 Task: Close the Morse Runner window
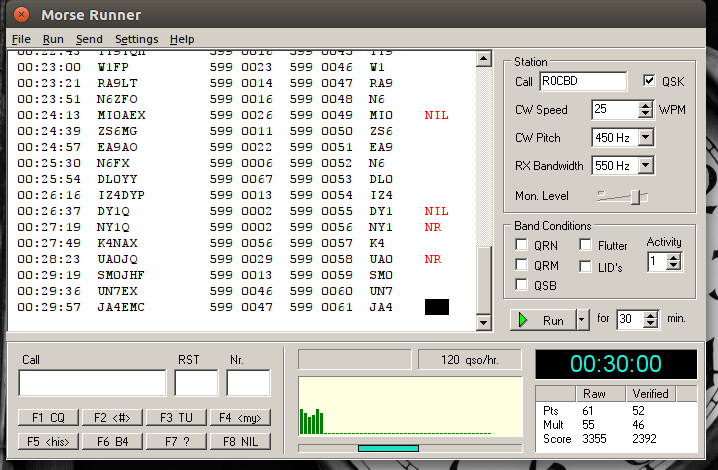click(20, 14)
